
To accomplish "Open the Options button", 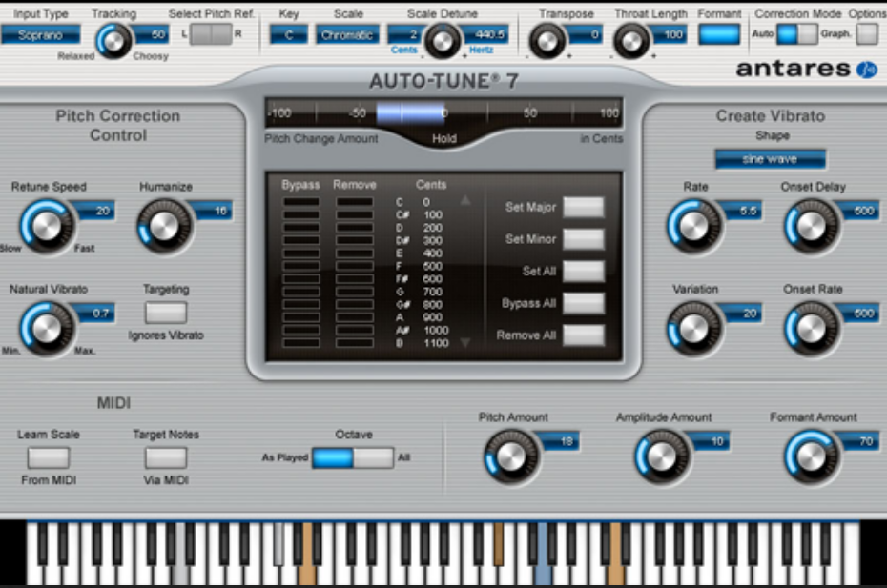I will pyautogui.click(x=867, y=34).
